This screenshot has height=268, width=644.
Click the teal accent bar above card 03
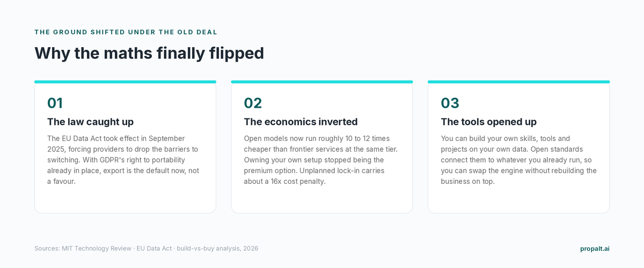click(x=518, y=82)
